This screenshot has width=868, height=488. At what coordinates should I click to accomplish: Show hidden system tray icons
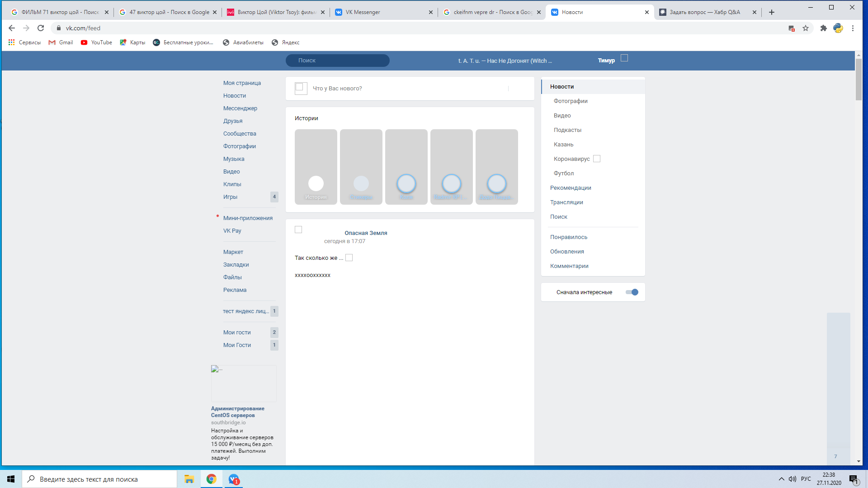[x=781, y=479]
